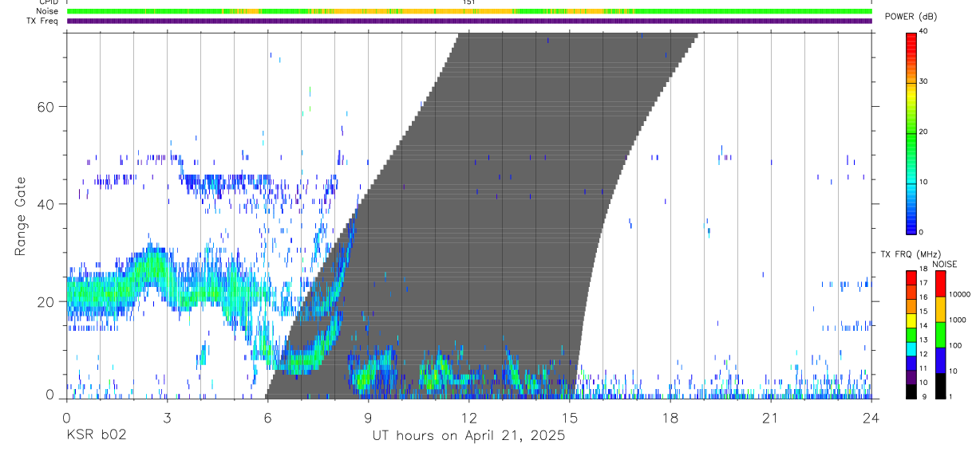Select the purple TX Freq strip above the plot
The width and height of the screenshot is (980, 452).
tap(468, 21)
